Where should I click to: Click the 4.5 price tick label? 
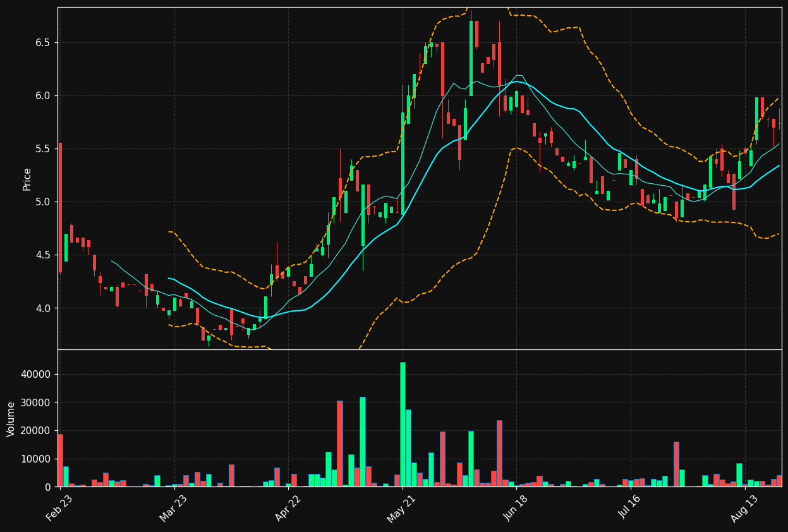[x=44, y=255]
